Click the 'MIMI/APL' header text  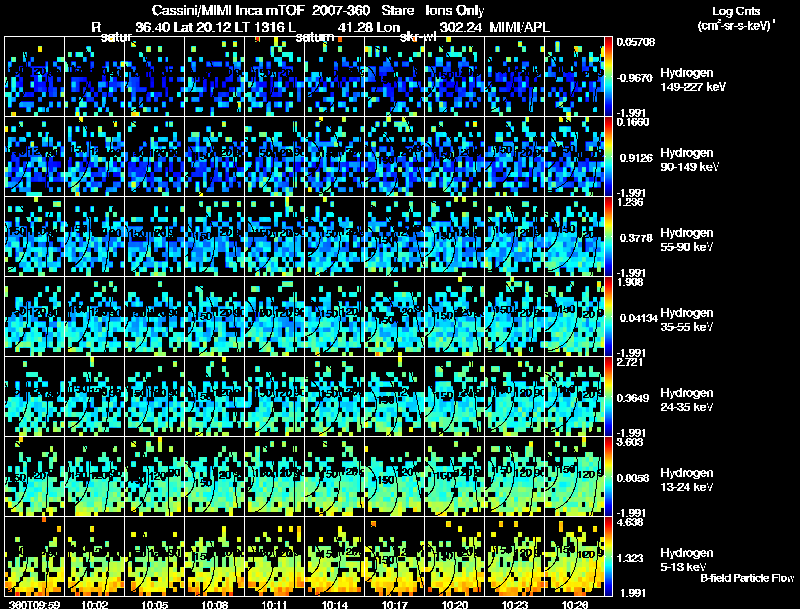(520, 28)
